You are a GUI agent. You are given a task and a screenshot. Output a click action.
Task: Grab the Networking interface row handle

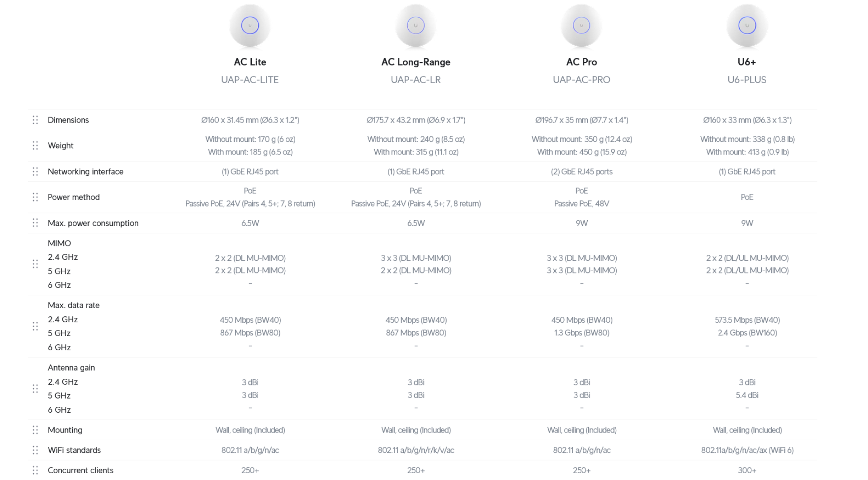(35, 172)
